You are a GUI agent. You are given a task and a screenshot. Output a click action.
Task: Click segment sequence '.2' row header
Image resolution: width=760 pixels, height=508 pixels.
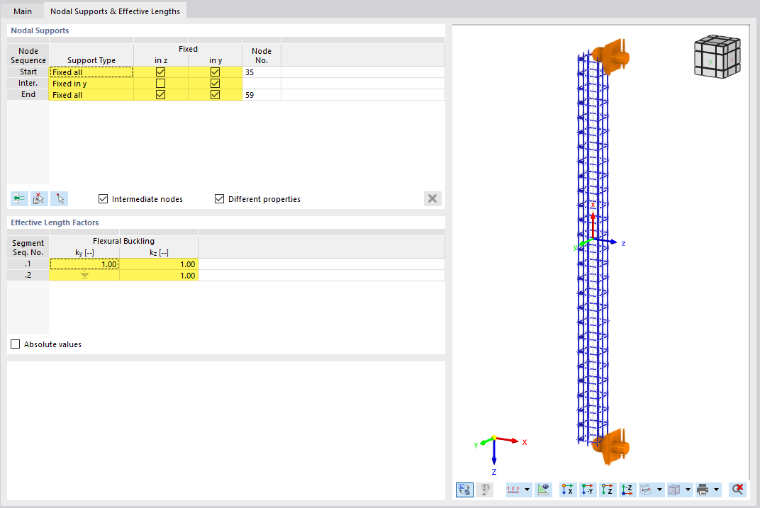pyautogui.click(x=28, y=275)
